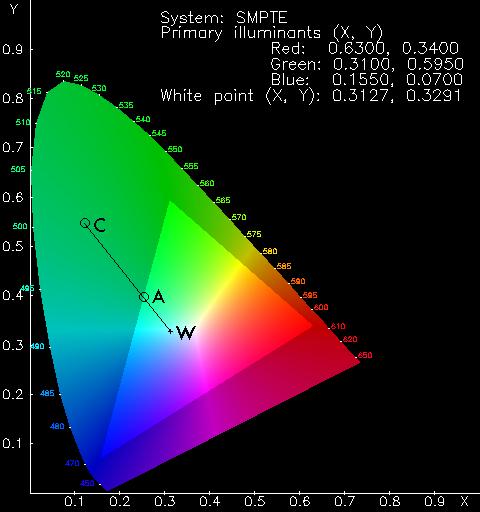Click the circle marker at point C
This screenshot has width=480, height=512.
[85, 223]
